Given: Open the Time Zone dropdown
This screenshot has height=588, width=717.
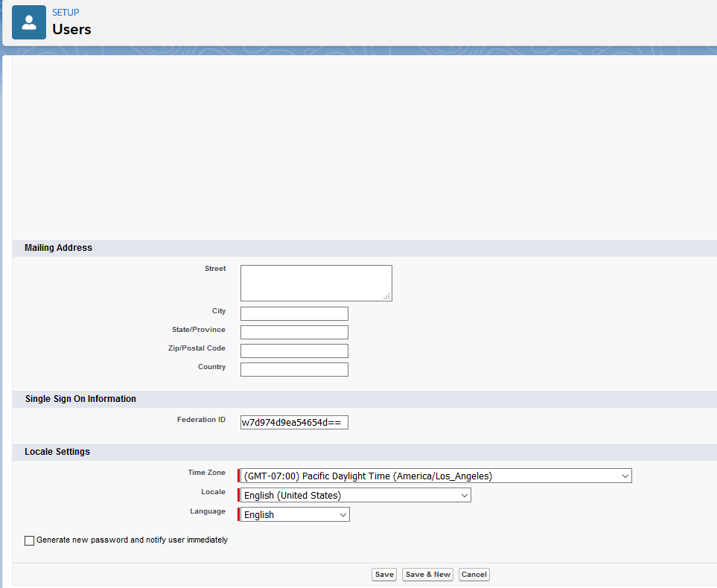Looking at the screenshot, I should (436, 476).
